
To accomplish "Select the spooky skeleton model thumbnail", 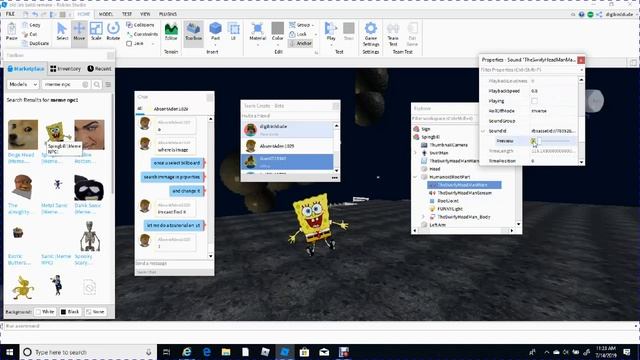I will (89, 236).
